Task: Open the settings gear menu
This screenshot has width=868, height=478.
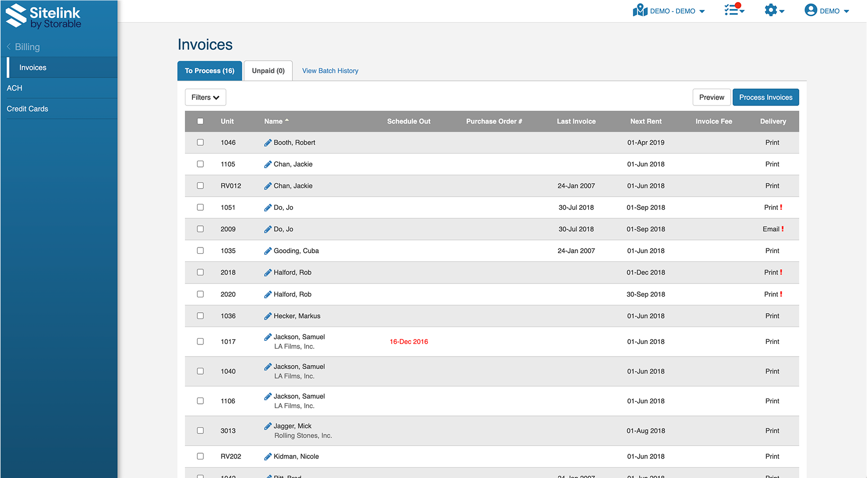Action: click(x=773, y=11)
